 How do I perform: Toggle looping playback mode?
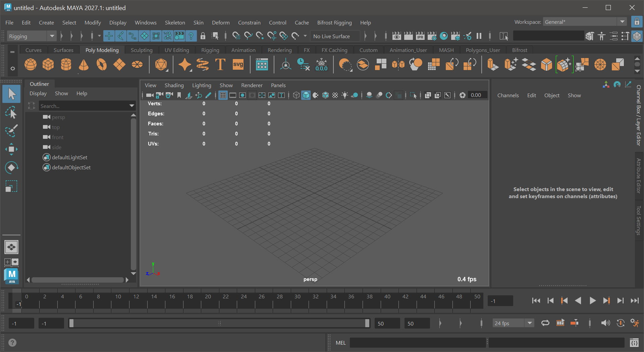point(545,323)
